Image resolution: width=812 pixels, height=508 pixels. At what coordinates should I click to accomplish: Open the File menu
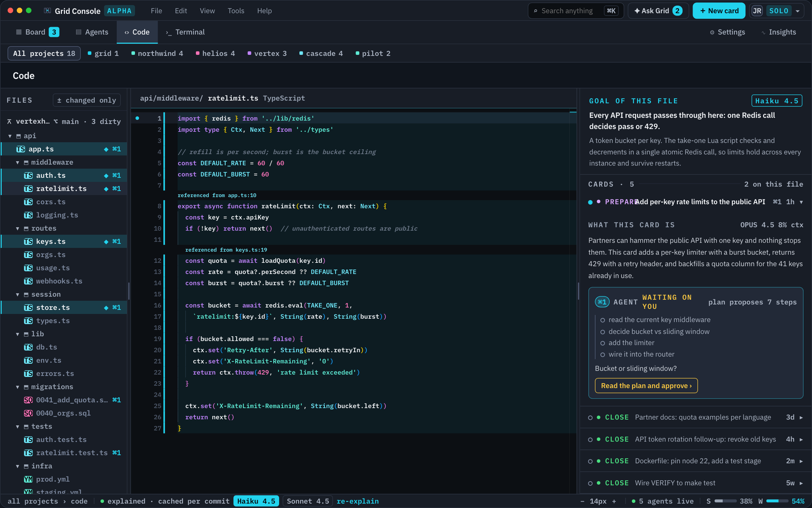156,11
